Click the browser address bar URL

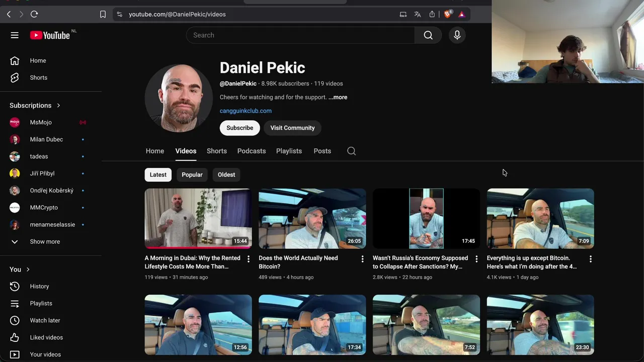point(177,14)
